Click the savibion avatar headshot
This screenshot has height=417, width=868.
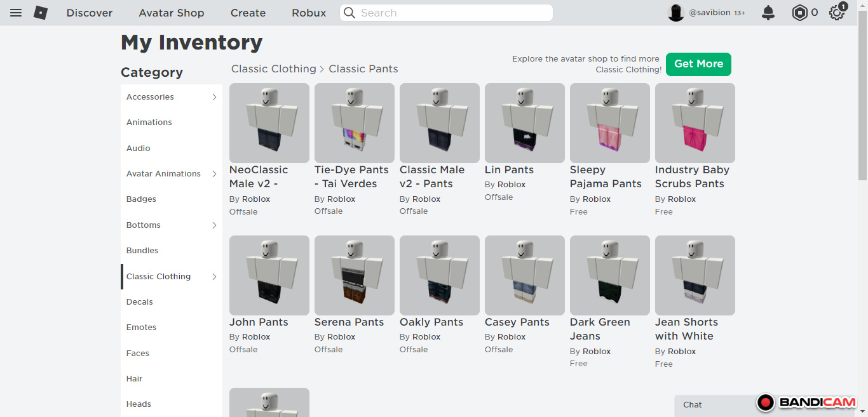coord(676,13)
